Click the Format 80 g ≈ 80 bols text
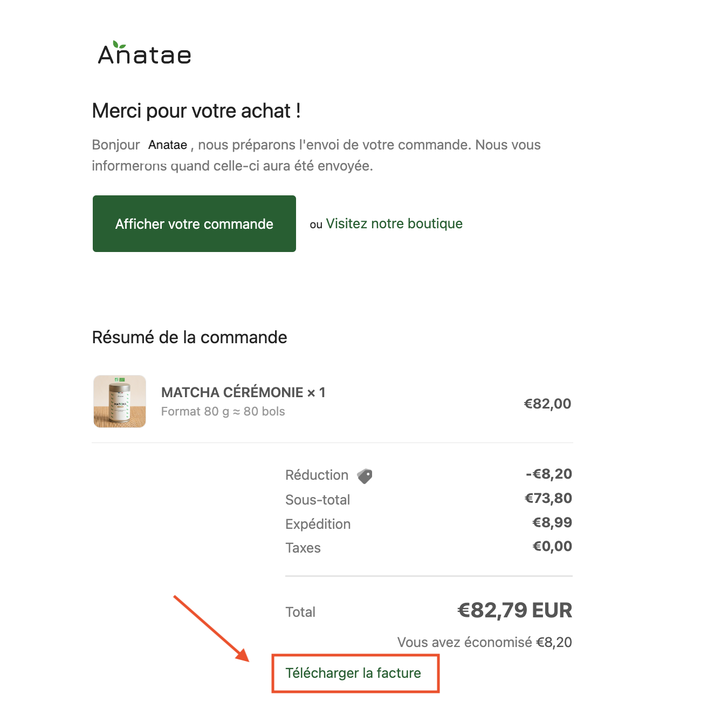728x708 pixels. click(x=223, y=412)
